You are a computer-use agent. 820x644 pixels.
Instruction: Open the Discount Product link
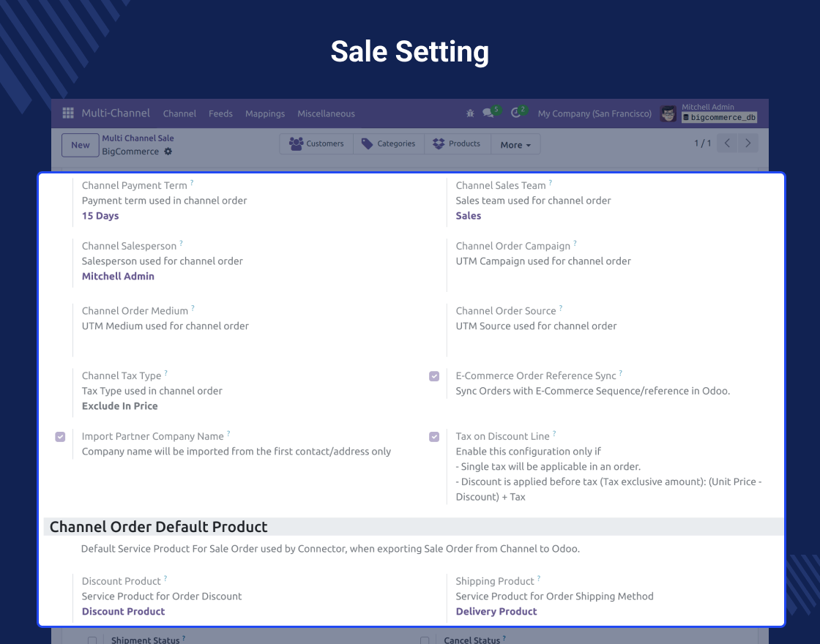click(124, 611)
